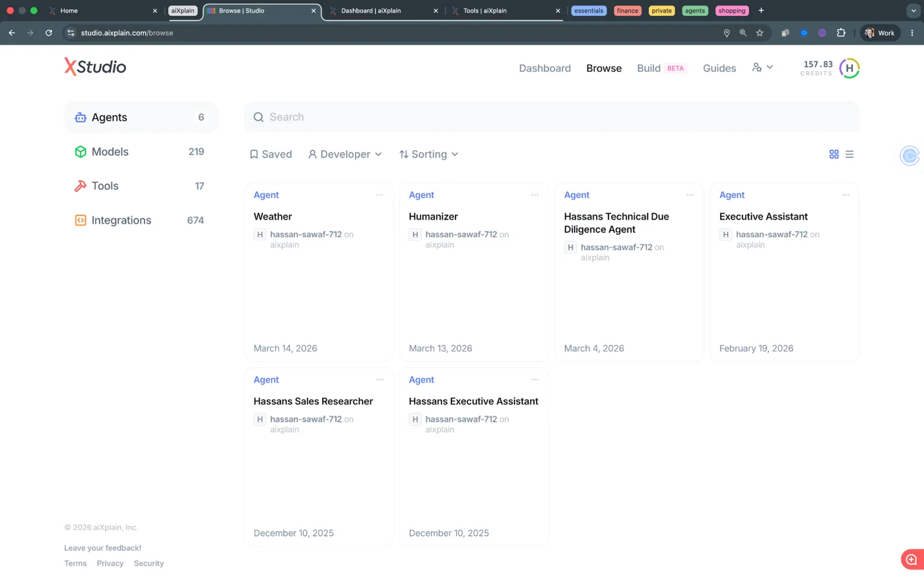924x580 pixels.
Task: Open more options on Hassans Executive Assistant card
Action: coord(535,379)
